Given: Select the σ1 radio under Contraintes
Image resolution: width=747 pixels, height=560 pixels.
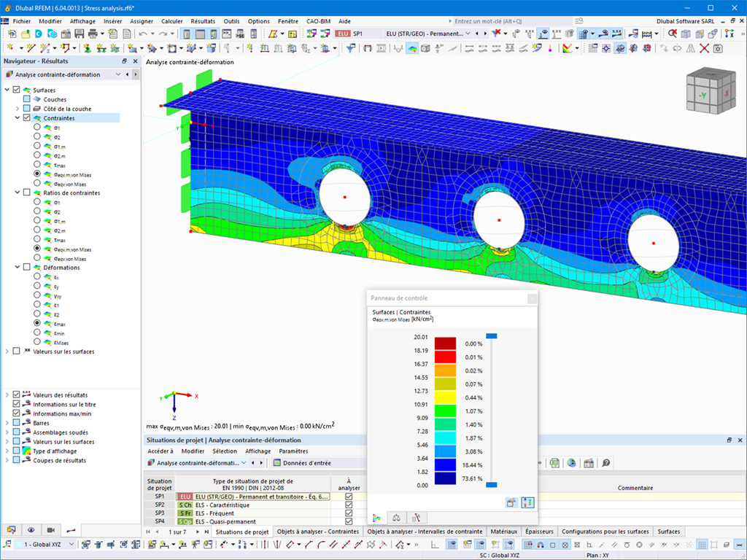Looking at the screenshot, I should coord(36,127).
